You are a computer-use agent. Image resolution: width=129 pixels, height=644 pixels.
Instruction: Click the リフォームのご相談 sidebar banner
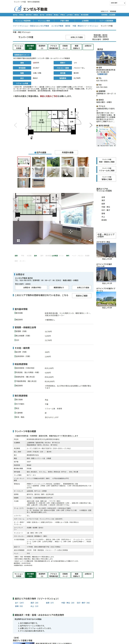[x=106, y=169]
